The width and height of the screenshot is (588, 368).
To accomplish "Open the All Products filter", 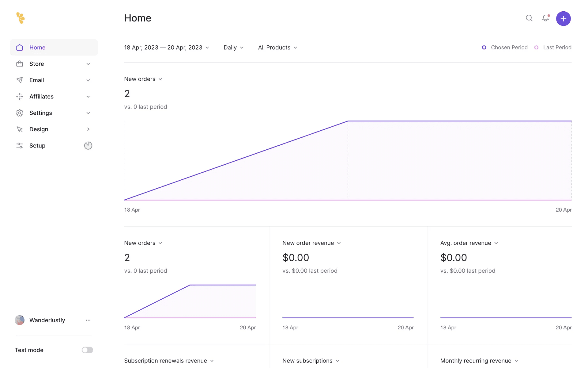I will tap(277, 48).
